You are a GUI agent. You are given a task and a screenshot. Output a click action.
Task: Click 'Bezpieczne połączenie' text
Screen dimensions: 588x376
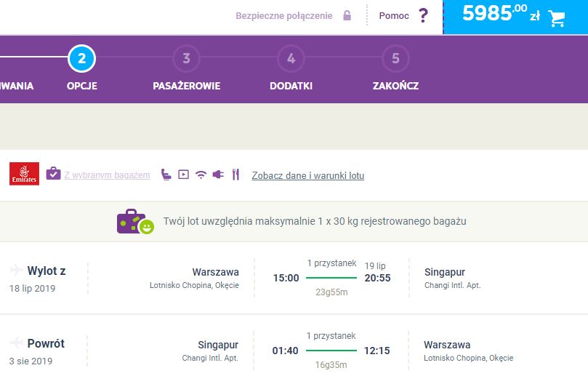point(284,16)
